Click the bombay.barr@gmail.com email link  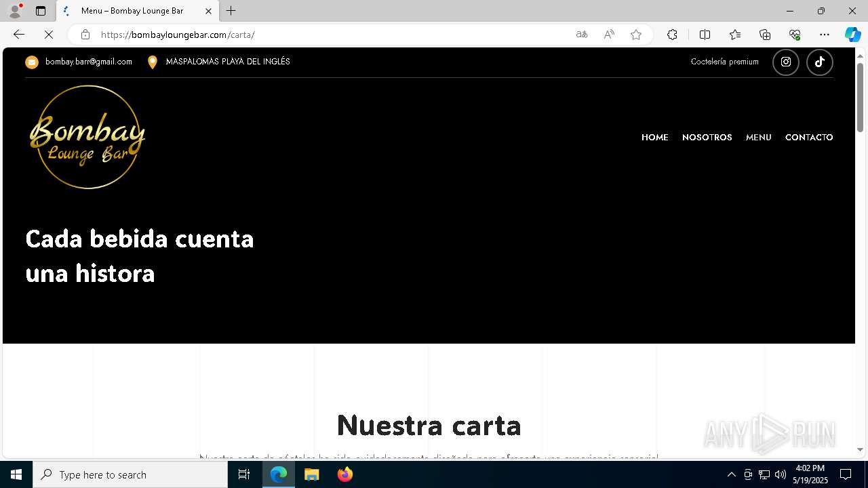[89, 62]
